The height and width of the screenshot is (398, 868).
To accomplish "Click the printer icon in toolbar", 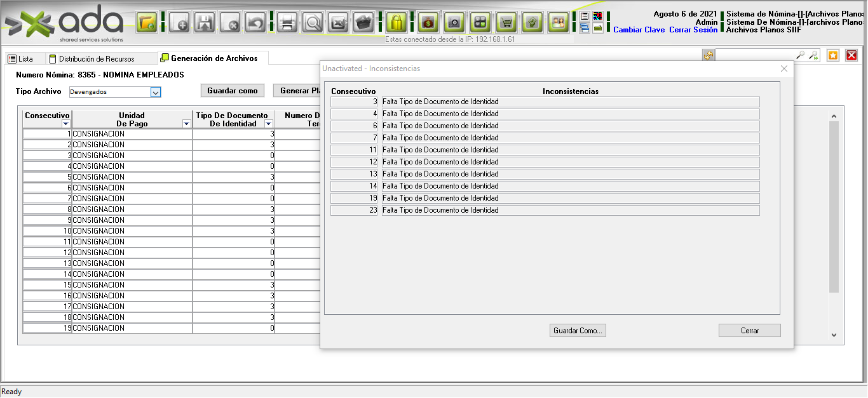I will (287, 23).
